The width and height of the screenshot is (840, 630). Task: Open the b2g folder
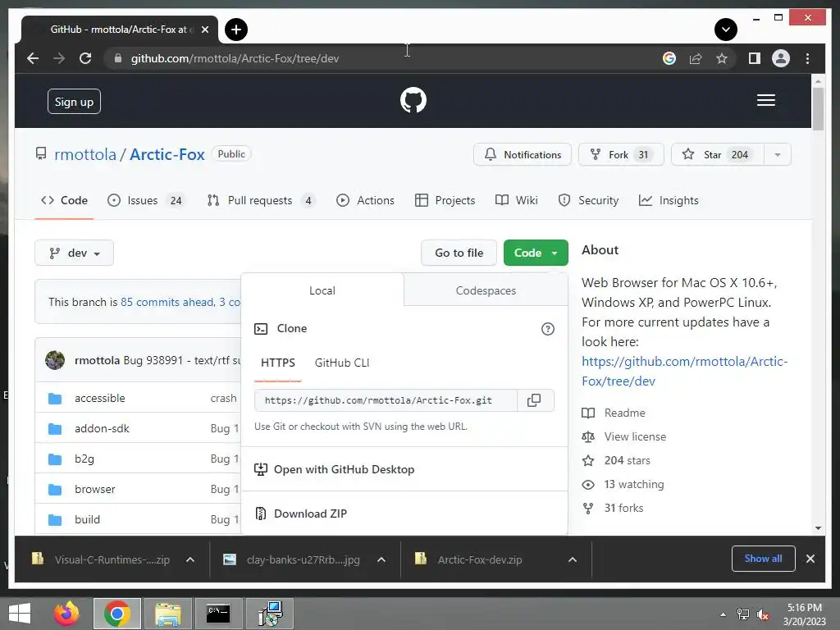click(84, 459)
